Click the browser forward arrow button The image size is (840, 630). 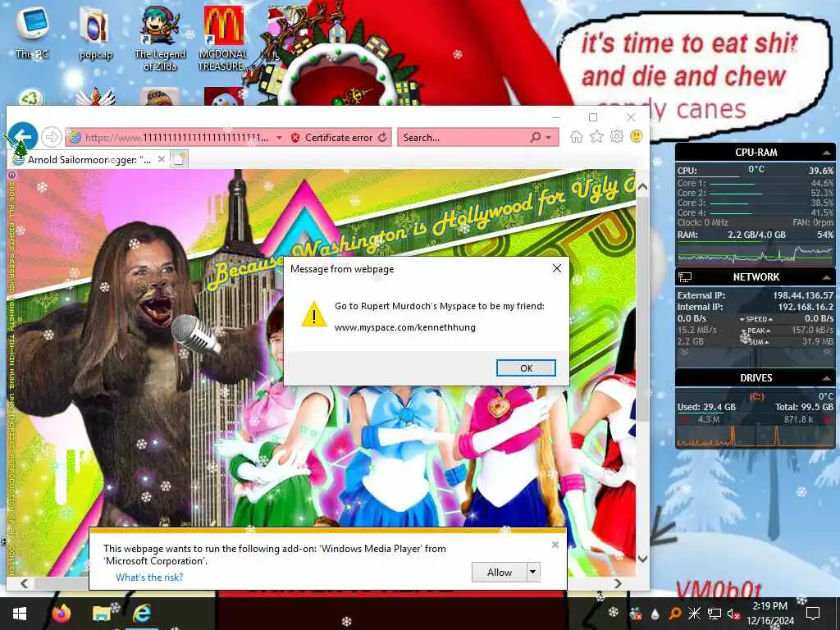pyautogui.click(x=52, y=137)
